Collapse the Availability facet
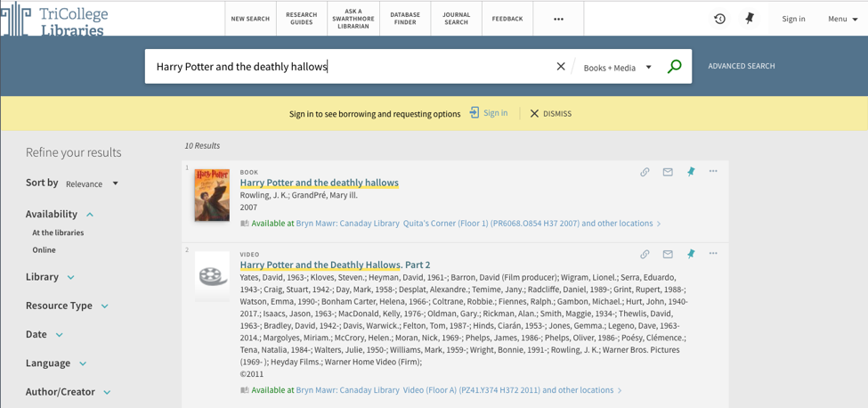 pos(60,214)
